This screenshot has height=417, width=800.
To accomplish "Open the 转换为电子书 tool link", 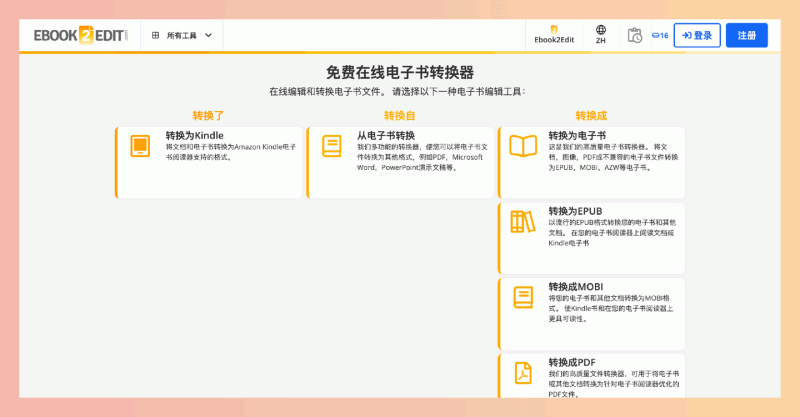I will pyautogui.click(x=577, y=135).
